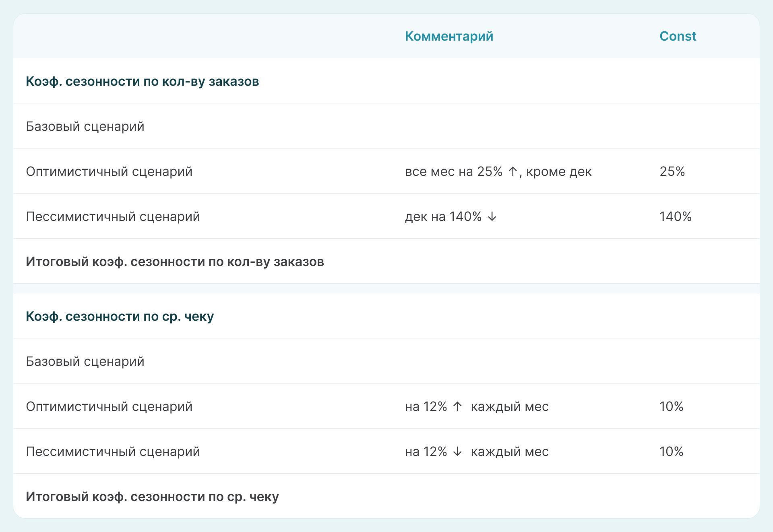The width and height of the screenshot is (773, 532).
Task: Click Коэф. сезонности по ср. чеку heading
Action: 120,316
